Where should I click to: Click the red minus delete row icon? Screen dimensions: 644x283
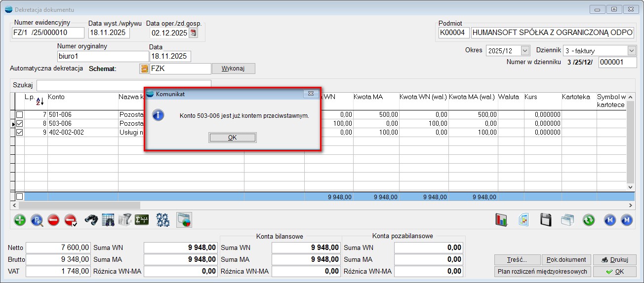tap(53, 220)
